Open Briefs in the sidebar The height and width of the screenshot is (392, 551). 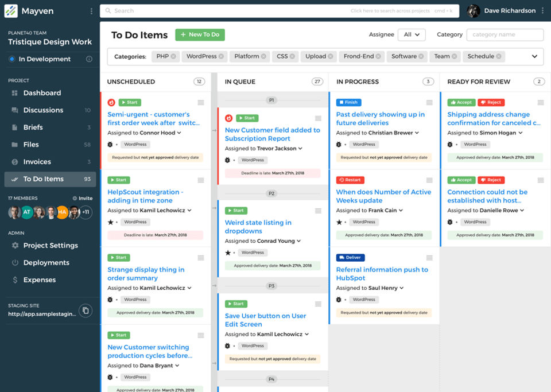click(50, 127)
